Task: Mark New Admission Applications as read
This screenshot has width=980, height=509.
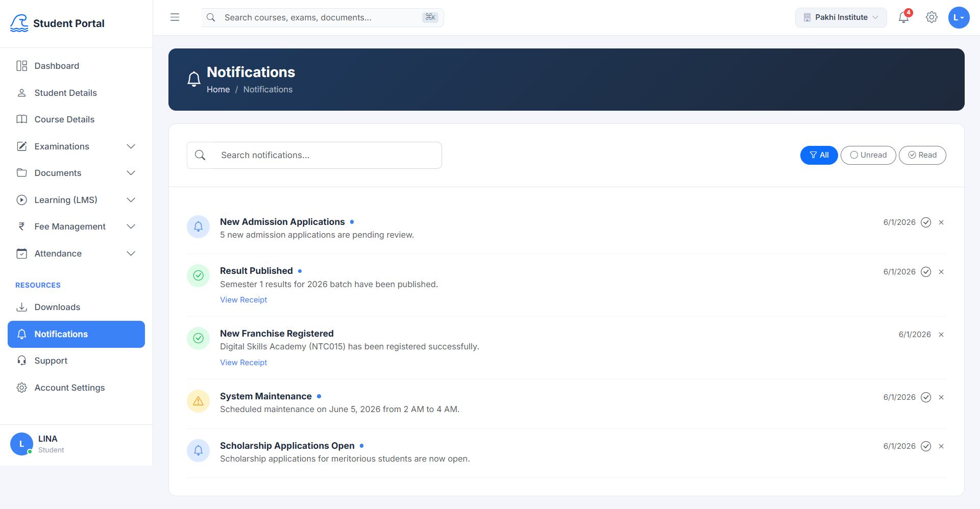Action: (926, 222)
